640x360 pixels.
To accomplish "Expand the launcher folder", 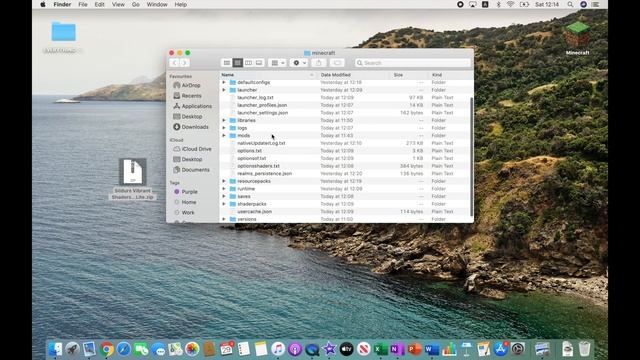I will (224, 90).
